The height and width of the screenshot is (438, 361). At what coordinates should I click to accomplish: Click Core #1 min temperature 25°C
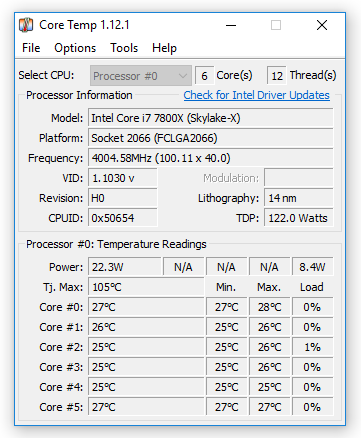coord(227,327)
